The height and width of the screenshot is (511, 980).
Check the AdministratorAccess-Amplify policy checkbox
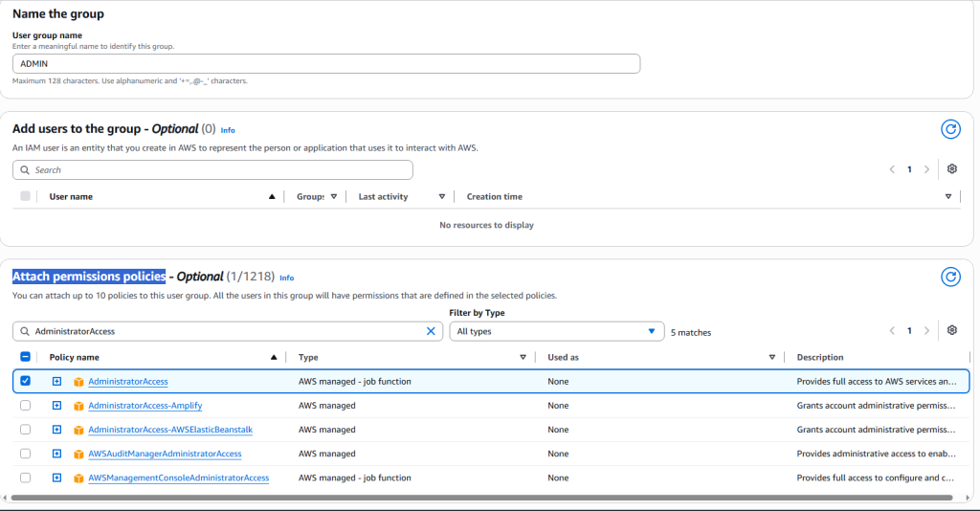[x=25, y=406]
